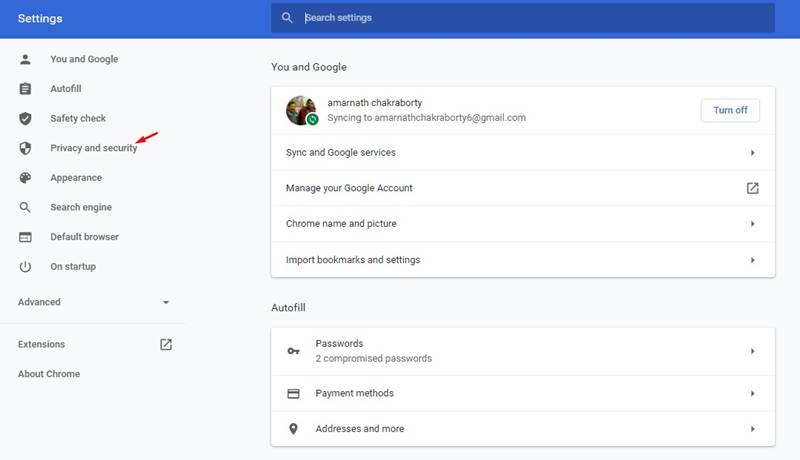Click the Safety check shield icon

point(25,118)
